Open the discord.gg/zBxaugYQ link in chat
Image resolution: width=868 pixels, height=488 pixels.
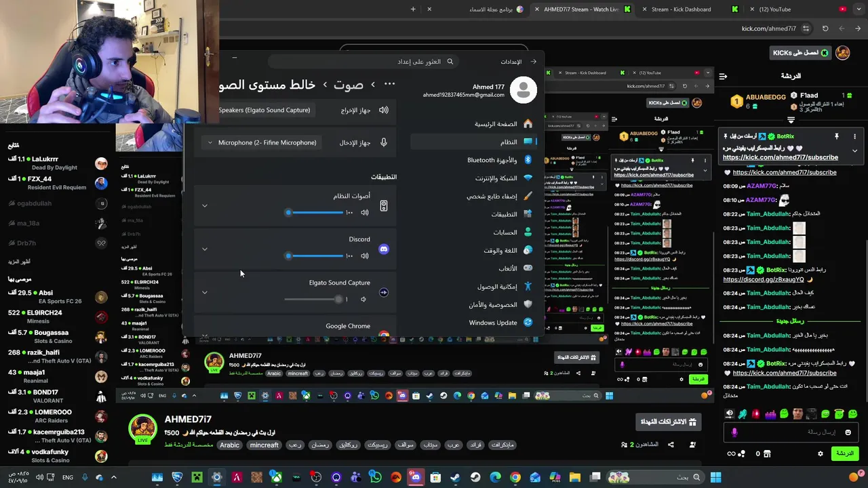point(763,279)
